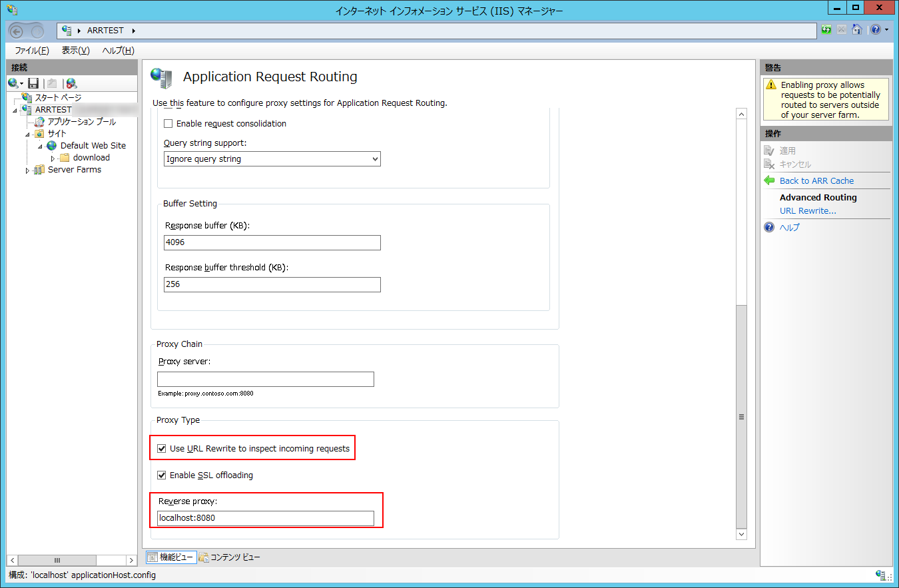The height and width of the screenshot is (588, 899).
Task: Open the ファイル(F) menu
Action: pos(31,51)
